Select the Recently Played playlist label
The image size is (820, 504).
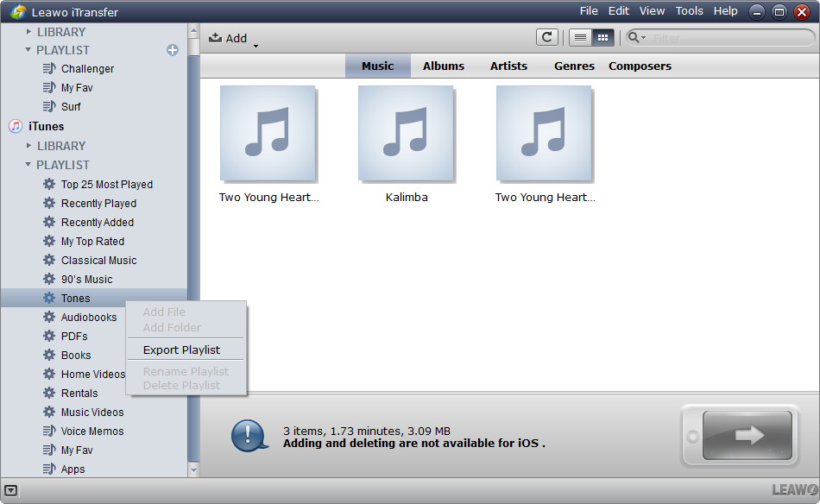pyautogui.click(x=98, y=204)
